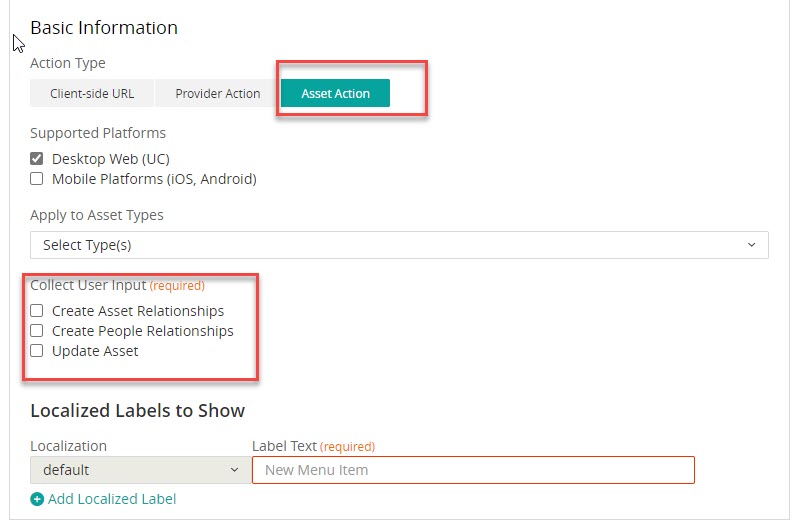792x525 pixels.
Task: Enable the Update Asset checkbox
Action: point(37,351)
